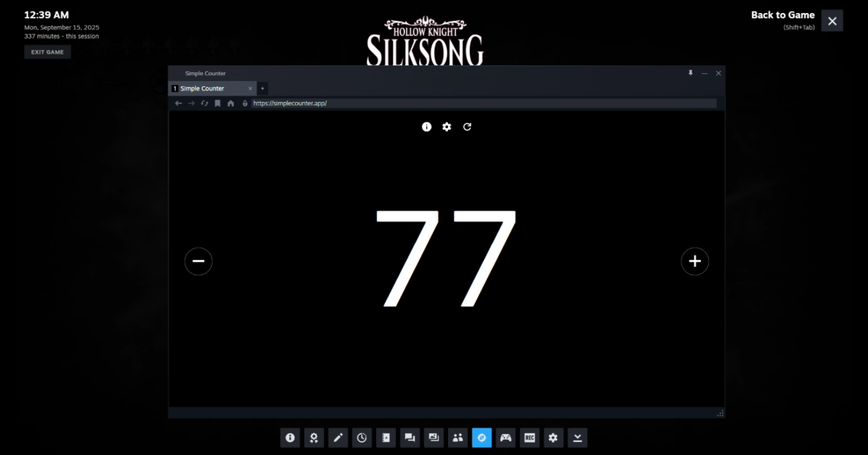This screenshot has height=455, width=868.
Task: Open the achievements panel icon
Action: point(314,438)
